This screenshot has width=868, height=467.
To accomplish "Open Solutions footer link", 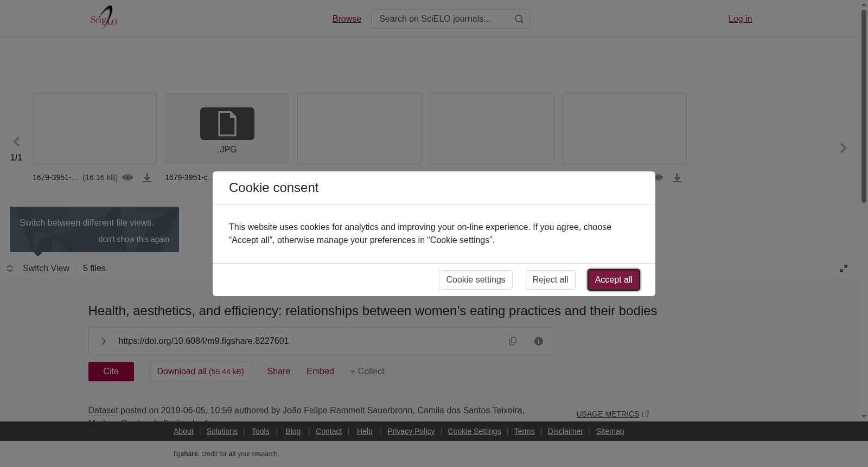I will coord(222,431).
